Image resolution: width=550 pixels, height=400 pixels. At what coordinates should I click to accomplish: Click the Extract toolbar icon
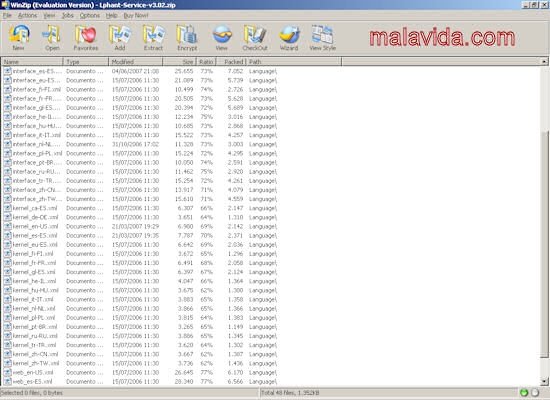154,35
